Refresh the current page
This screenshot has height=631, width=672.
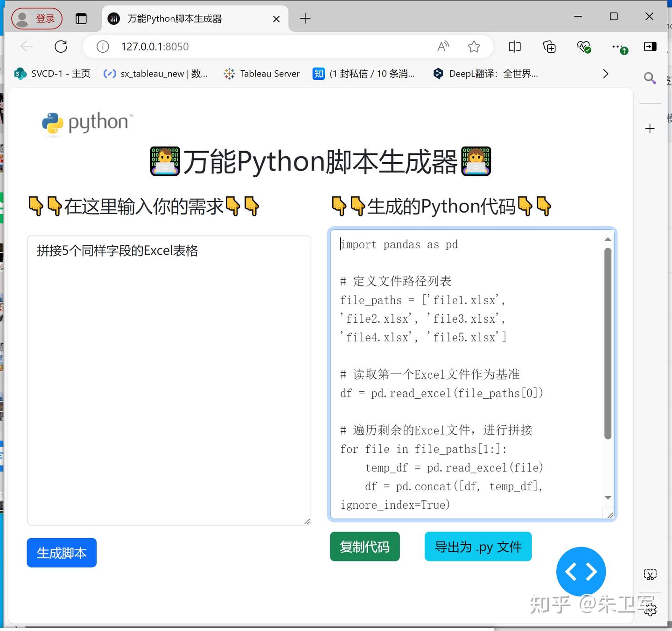pyautogui.click(x=61, y=47)
